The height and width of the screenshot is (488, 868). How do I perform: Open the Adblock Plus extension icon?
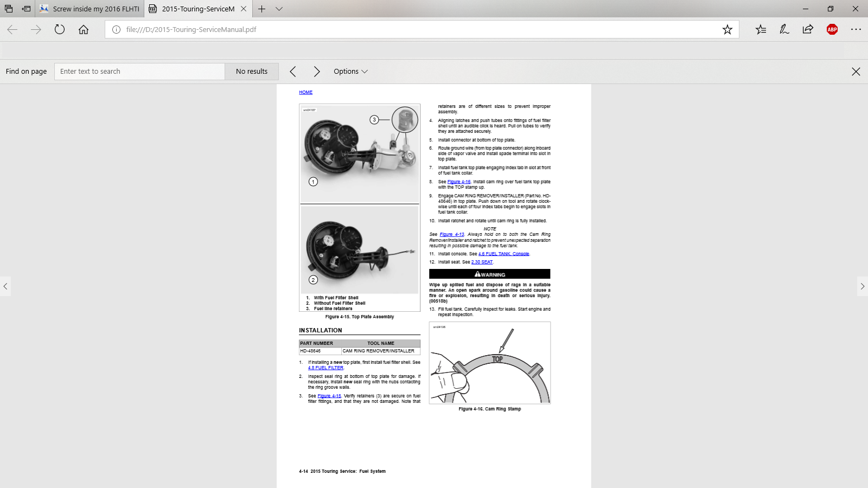coord(832,29)
